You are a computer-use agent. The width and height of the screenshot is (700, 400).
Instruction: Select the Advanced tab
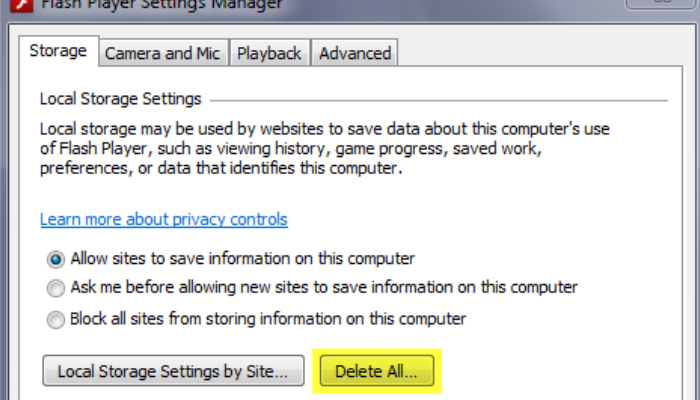(x=355, y=53)
